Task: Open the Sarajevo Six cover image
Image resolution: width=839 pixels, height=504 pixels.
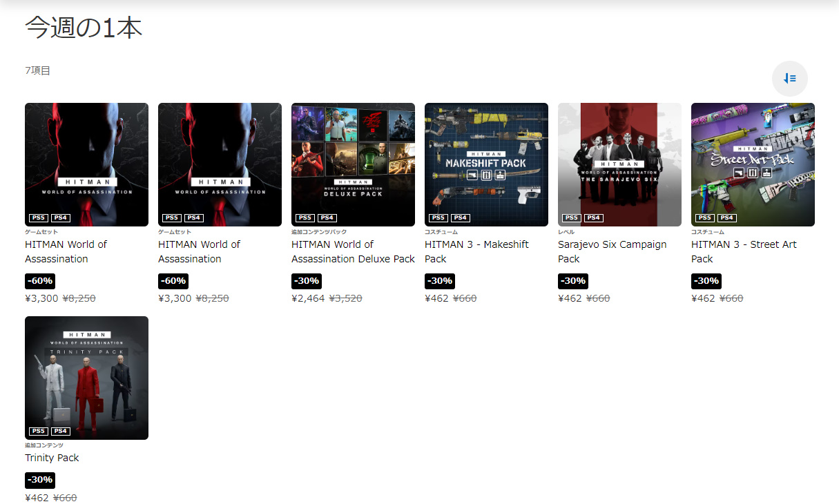Action: (x=619, y=164)
